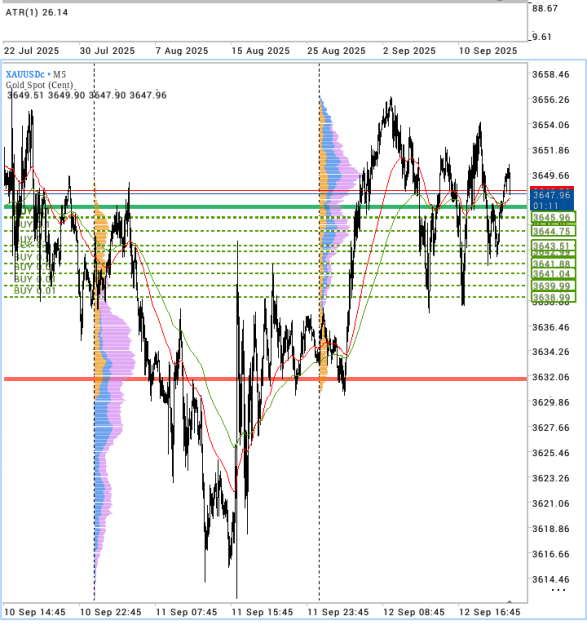Tap the XAUUSDc symbol label
Image resolution: width=587 pixels, height=625 pixels.
[25, 75]
